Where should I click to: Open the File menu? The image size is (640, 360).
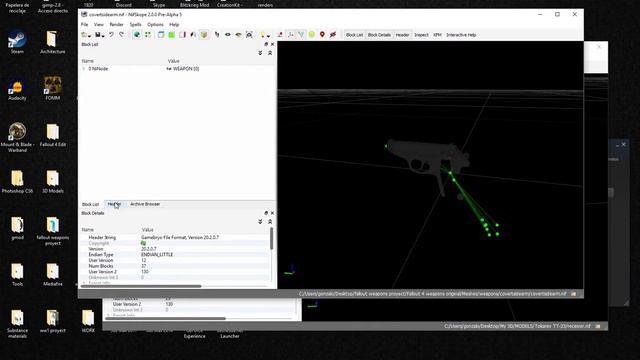point(84,24)
